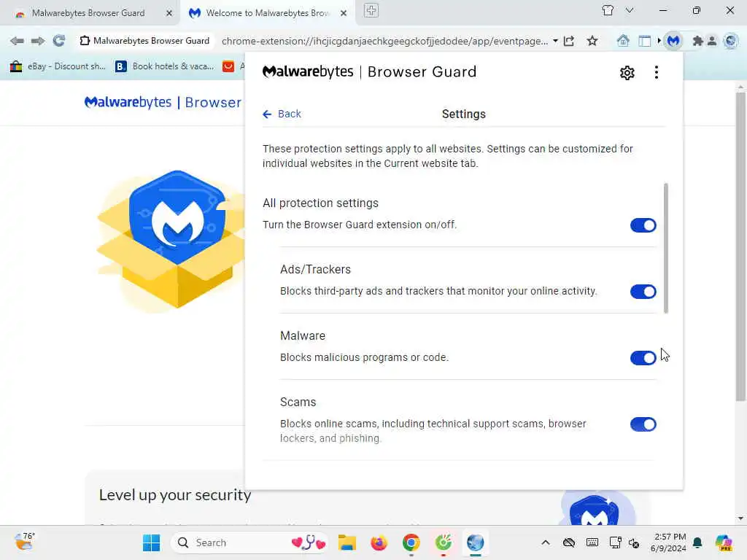Click the address bar URL field
747x560 pixels.
[x=385, y=41]
